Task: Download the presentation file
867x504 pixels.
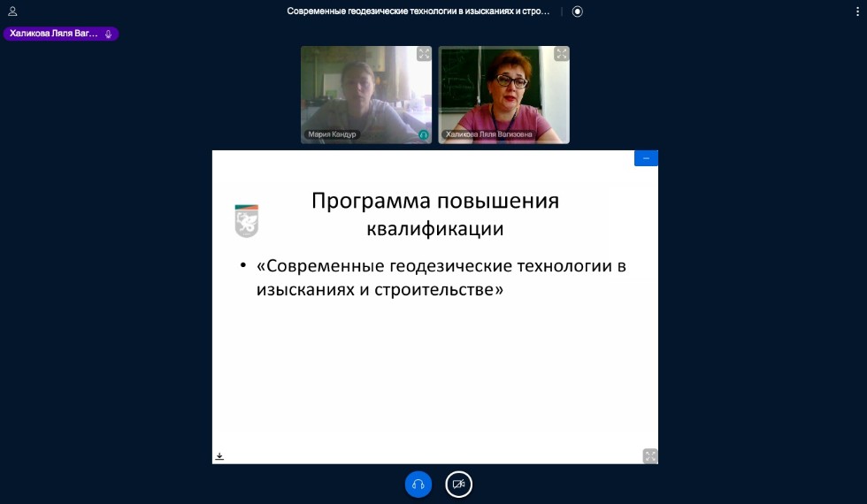Action: tap(219, 456)
